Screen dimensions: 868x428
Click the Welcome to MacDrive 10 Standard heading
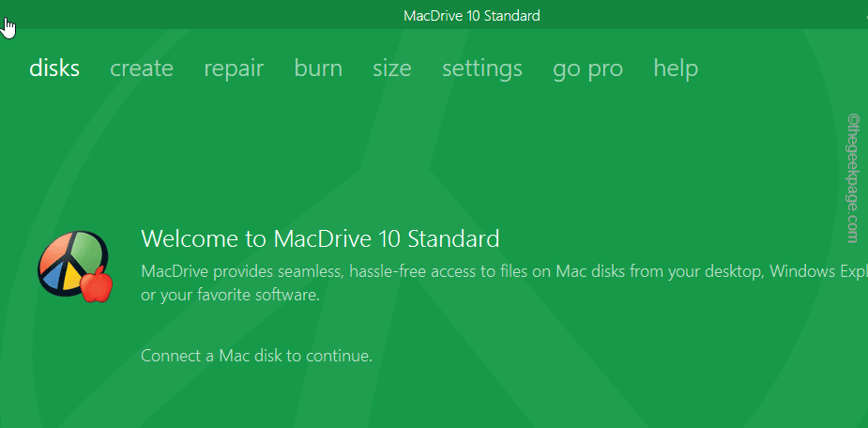pos(319,238)
